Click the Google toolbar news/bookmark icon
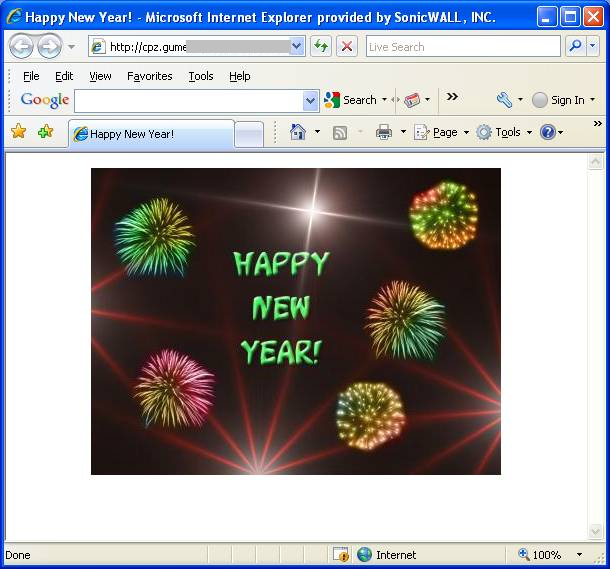 (x=412, y=100)
